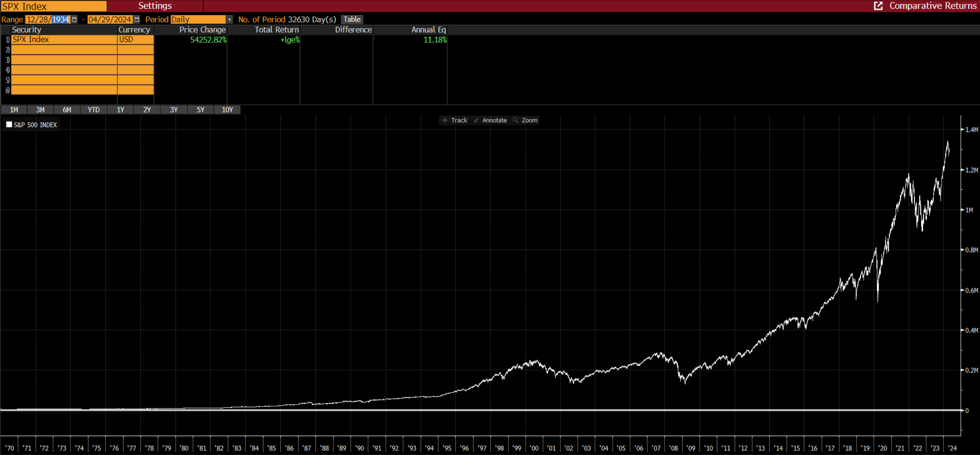Click the Zoom chart tool
Image resolution: width=980 pixels, height=455 pixels.
click(525, 120)
